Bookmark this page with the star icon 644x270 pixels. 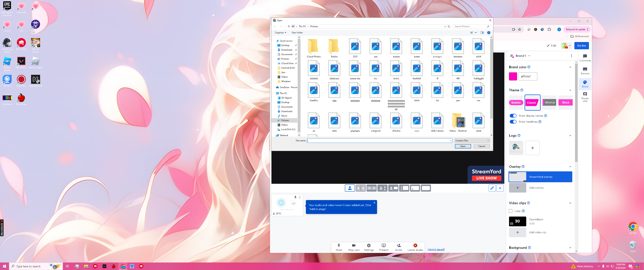520,30
